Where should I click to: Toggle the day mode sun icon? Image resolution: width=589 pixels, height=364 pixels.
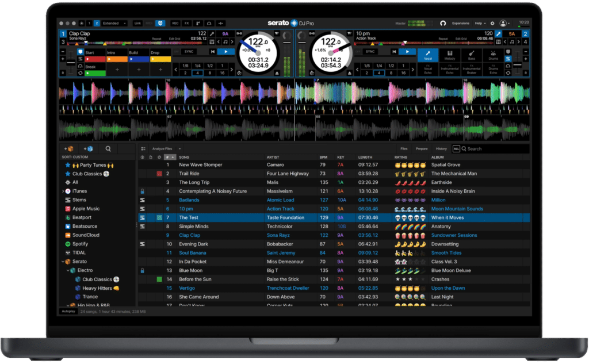[x=82, y=24]
